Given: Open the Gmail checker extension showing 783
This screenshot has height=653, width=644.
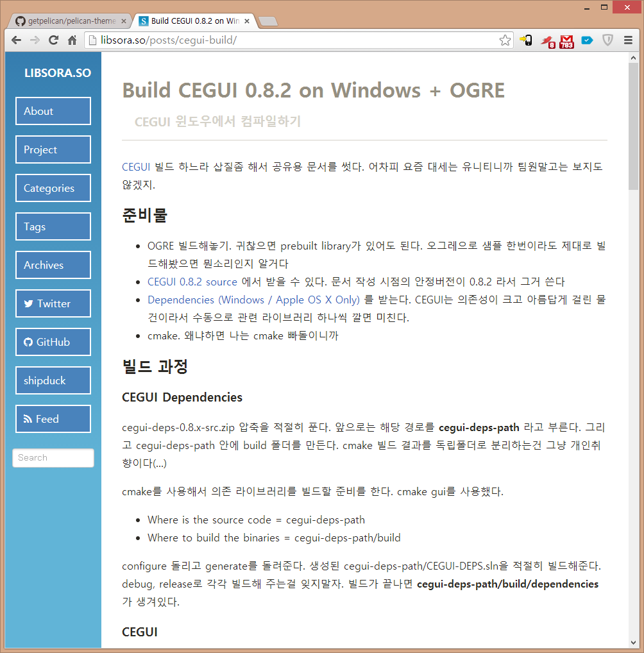Looking at the screenshot, I should [x=566, y=41].
